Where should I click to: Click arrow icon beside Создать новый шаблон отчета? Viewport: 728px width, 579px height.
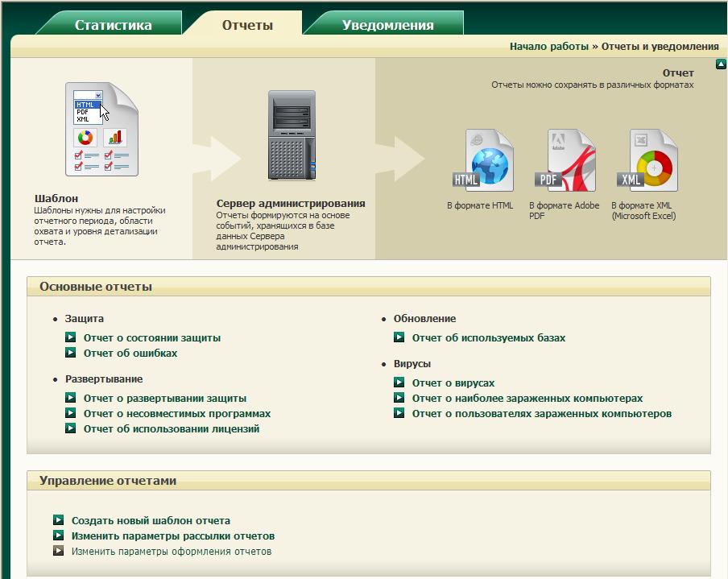[58, 519]
